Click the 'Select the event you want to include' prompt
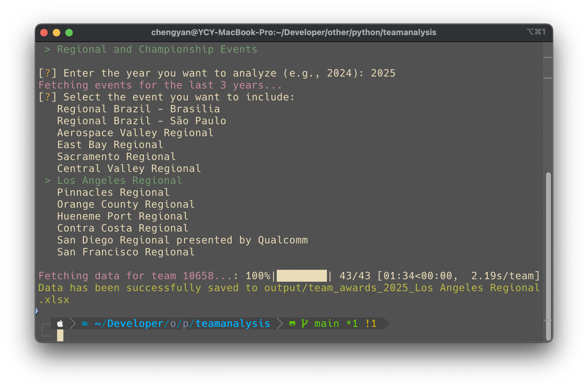588x389 pixels. tap(179, 97)
